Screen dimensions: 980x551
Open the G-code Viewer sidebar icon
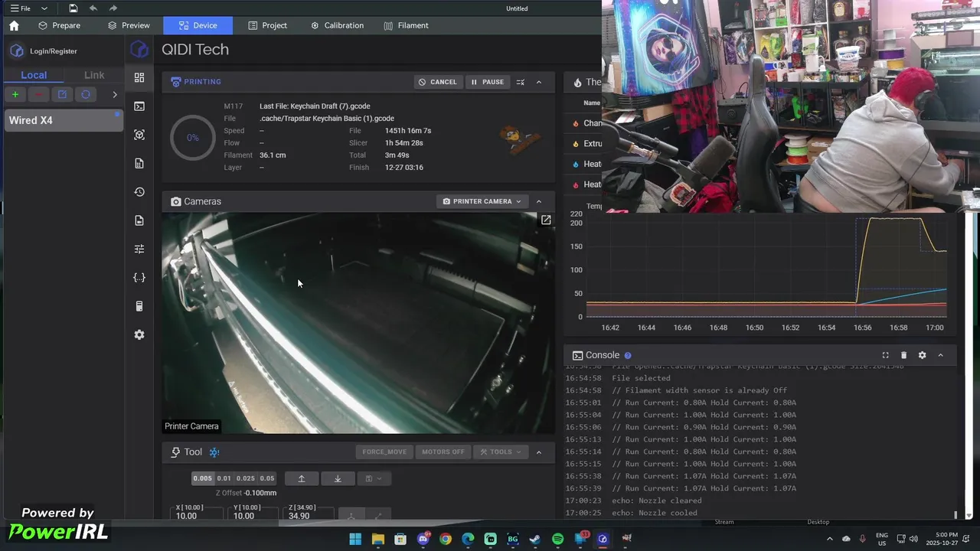pyautogui.click(x=139, y=135)
